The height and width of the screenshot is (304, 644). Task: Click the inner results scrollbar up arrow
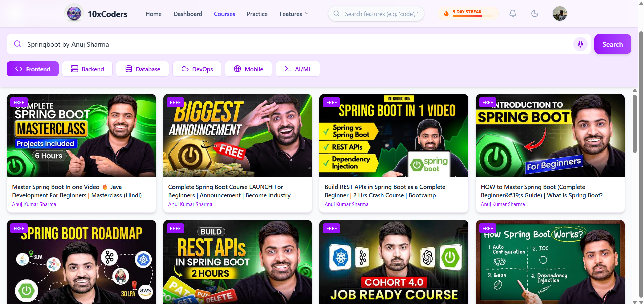(x=635, y=90)
